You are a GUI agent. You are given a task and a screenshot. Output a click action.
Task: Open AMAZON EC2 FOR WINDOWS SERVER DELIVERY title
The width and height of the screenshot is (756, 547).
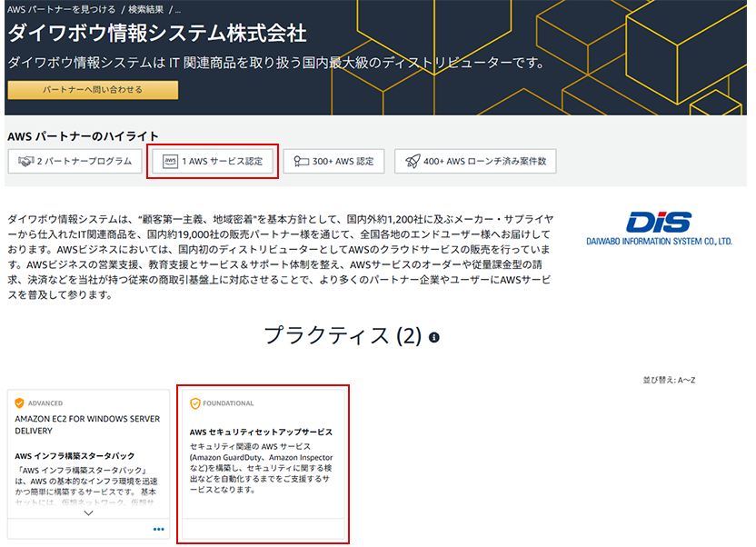(87, 425)
